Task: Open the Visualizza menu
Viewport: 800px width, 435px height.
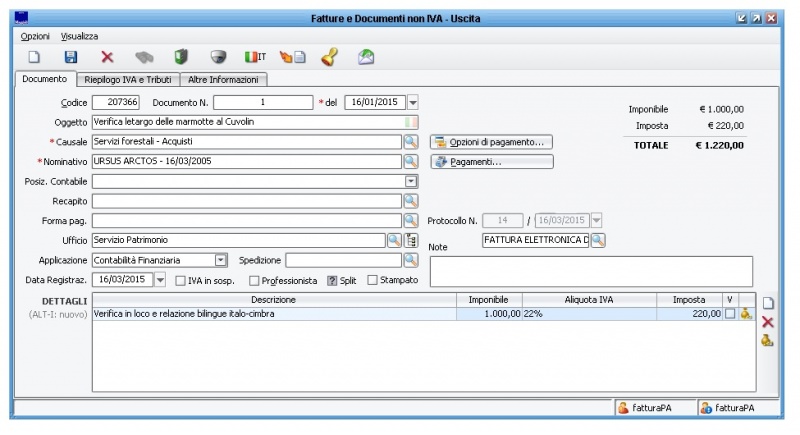Action: 80,36
